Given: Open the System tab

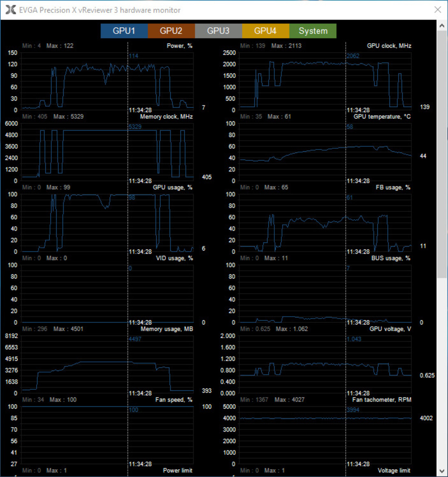Looking at the screenshot, I should pyautogui.click(x=313, y=31).
